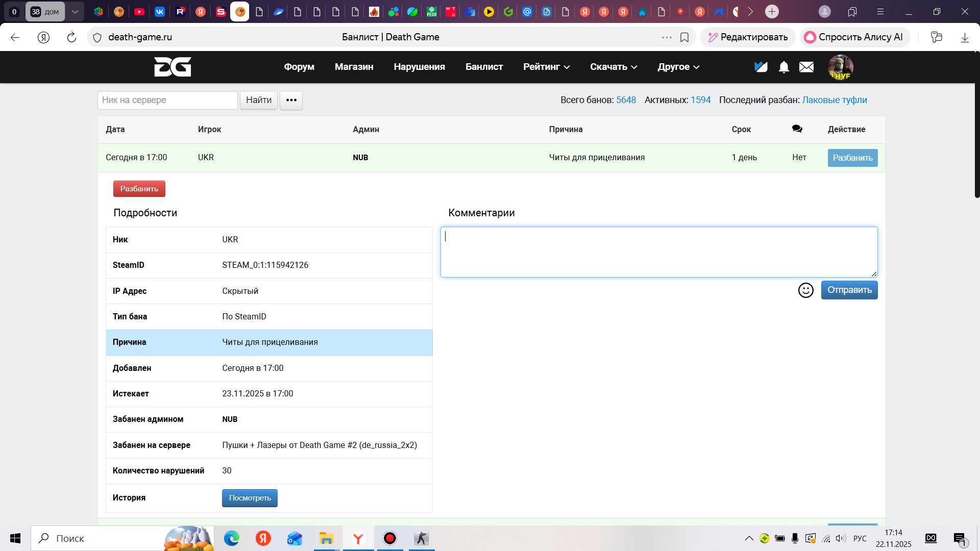Reload the page with the refresh icon
980x551 pixels.
point(71,37)
